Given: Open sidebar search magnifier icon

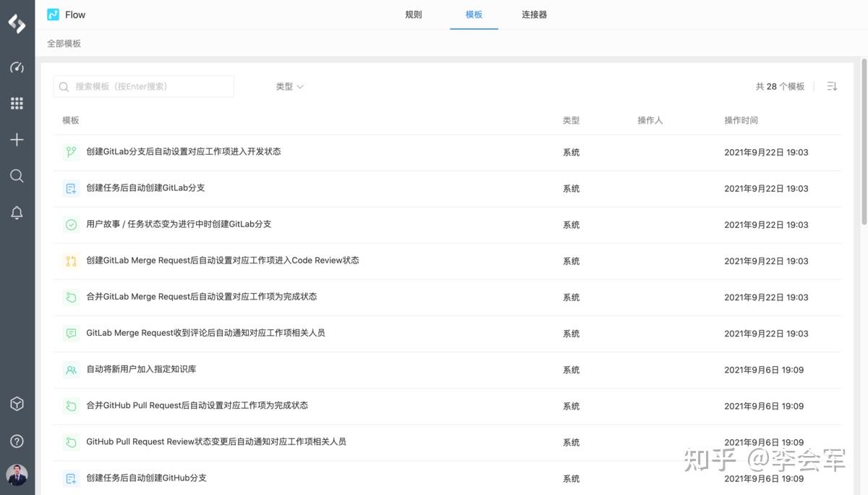Looking at the screenshot, I should click(x=17, y=176).
